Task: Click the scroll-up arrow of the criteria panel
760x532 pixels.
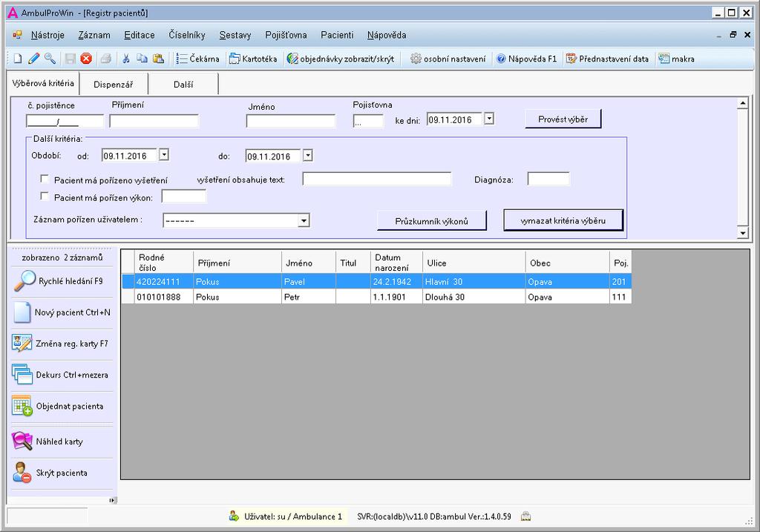Action: [x=742, y=103]
